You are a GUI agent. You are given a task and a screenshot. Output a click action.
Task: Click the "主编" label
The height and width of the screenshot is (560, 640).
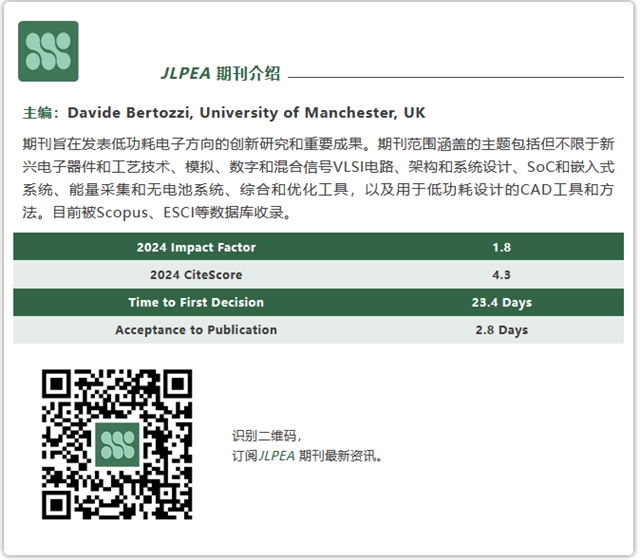click(x=41, y=112)
